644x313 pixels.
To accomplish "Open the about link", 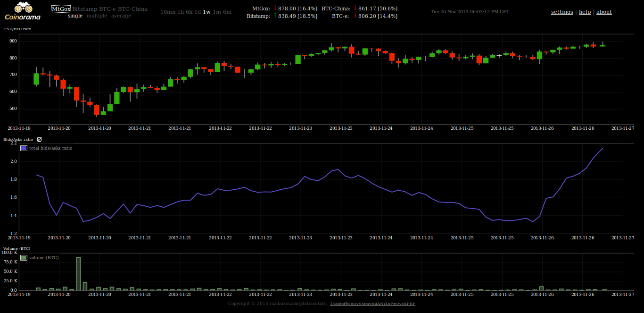I will click(604, 12).
